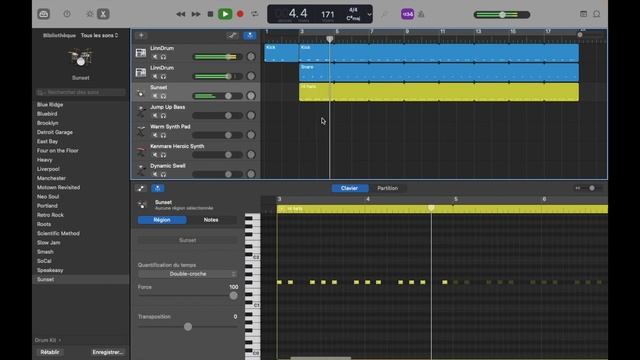Toggle the Editors scissors button
Screen dimensions: 640x360
pyautogui.click(x=103, y=14)
